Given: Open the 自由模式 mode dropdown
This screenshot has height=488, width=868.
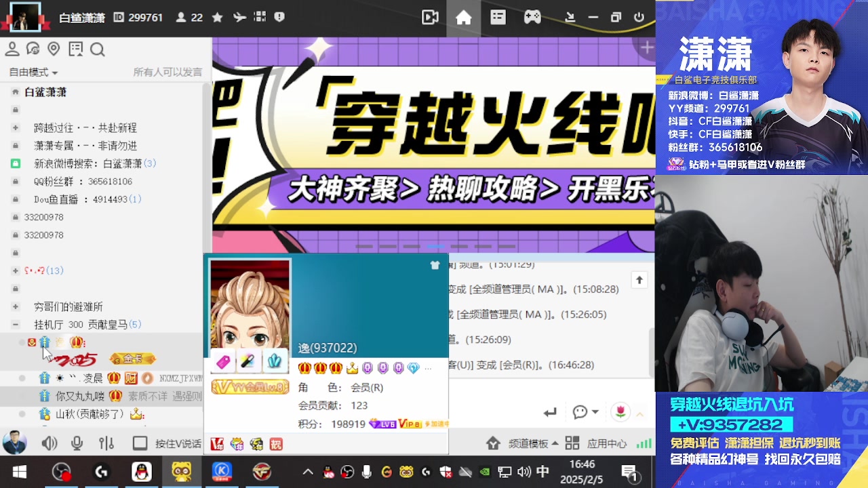Looking at the screenshot, I should tap(33, 73).
